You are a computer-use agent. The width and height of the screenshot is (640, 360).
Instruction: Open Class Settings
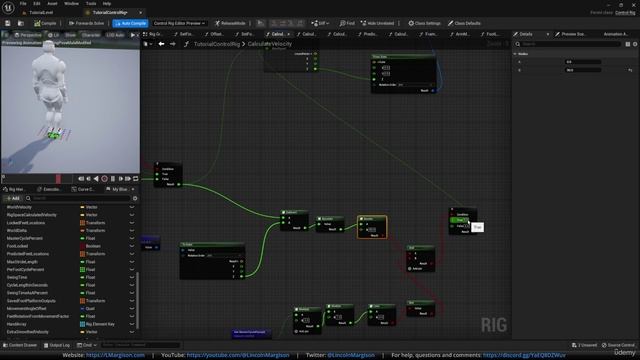(424, 23)
